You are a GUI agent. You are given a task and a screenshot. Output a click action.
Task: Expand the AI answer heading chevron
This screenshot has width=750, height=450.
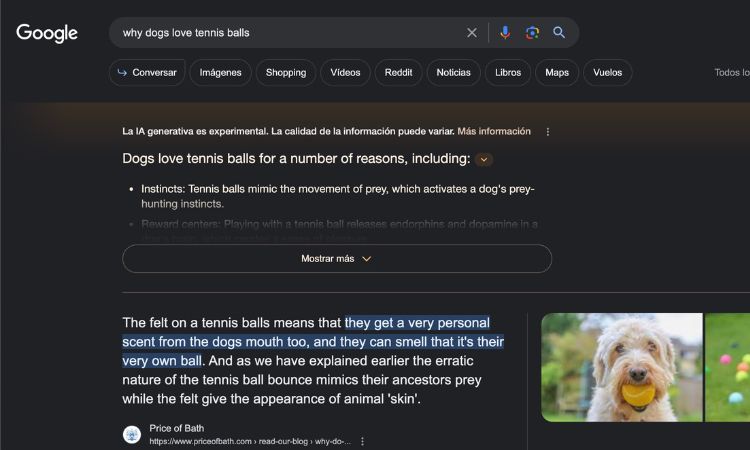(484, 159)
